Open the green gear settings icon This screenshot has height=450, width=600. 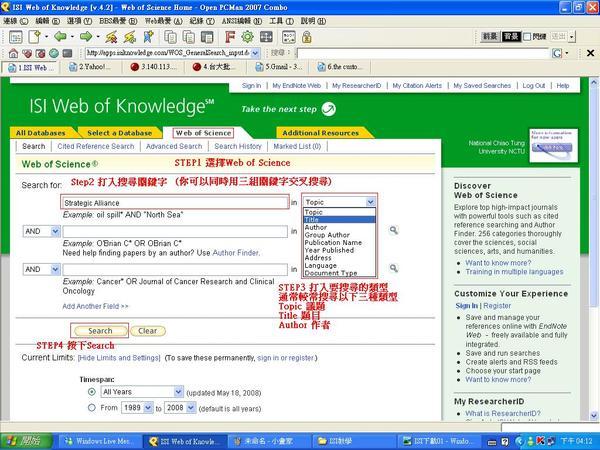pos(248,37)
